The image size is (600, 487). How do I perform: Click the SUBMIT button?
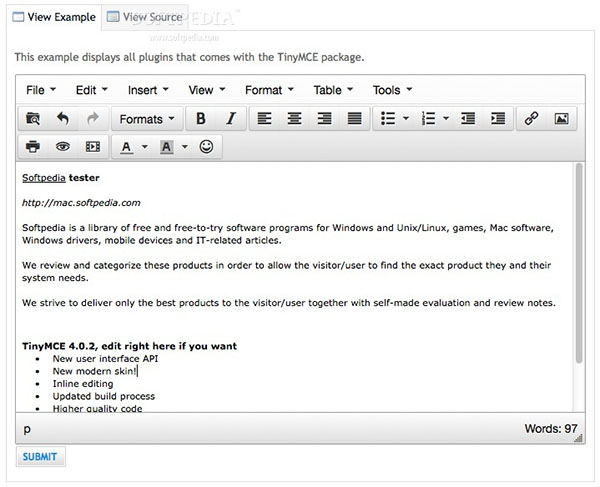40,456
